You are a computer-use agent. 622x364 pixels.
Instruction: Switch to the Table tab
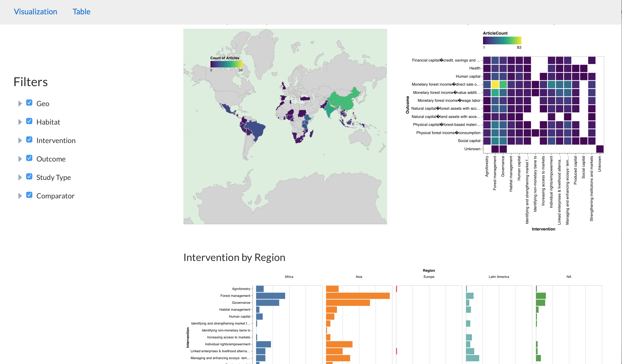[x=81, y=12]
